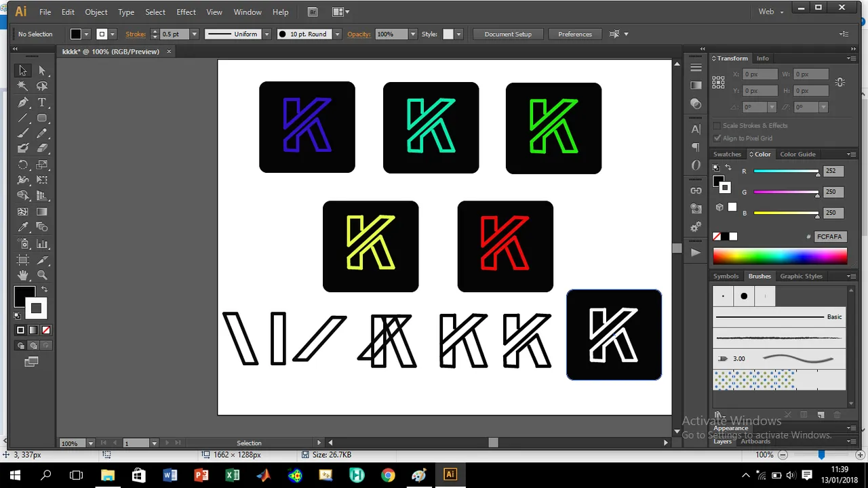Open the 10 pt. Round brush dropdown
Screen dimensions: 868x488
tap(337, 34)
